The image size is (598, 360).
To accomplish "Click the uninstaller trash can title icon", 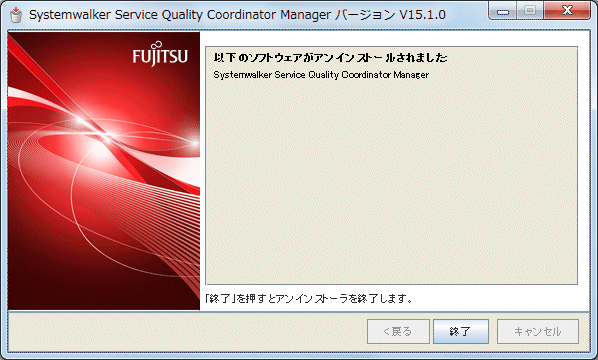I will click(16, 14).
